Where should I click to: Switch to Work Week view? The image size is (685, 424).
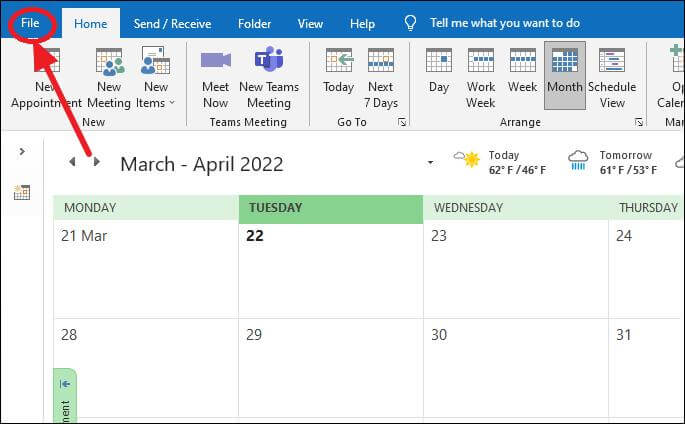click(481, 78)
